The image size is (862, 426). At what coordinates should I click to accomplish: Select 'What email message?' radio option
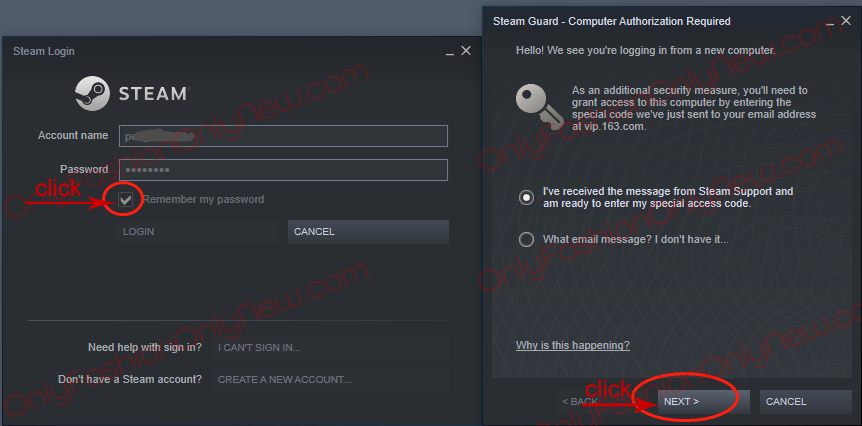point(527,240)
